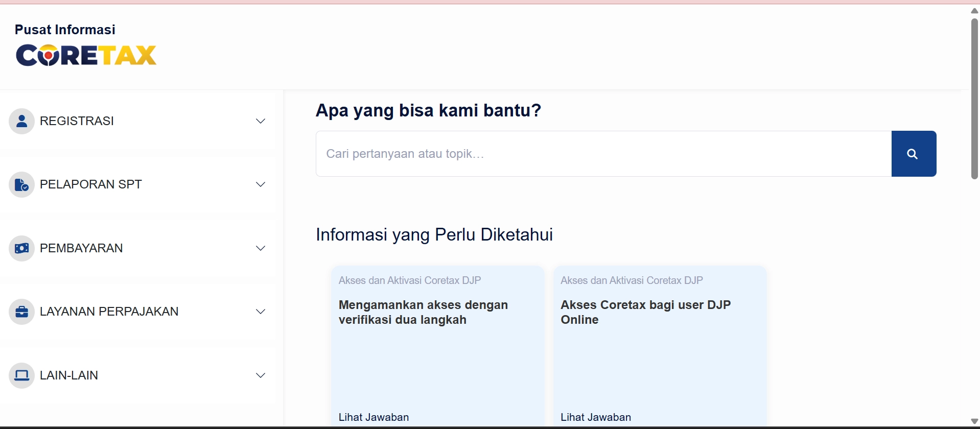
Task: Expand the Pembayaran chevron
Action: [x=261, y=248]
